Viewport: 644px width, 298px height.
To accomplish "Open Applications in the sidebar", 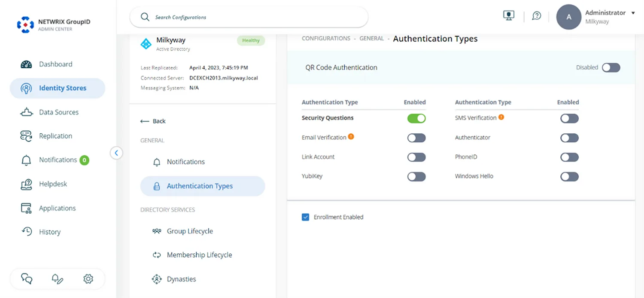I will 57,208.
